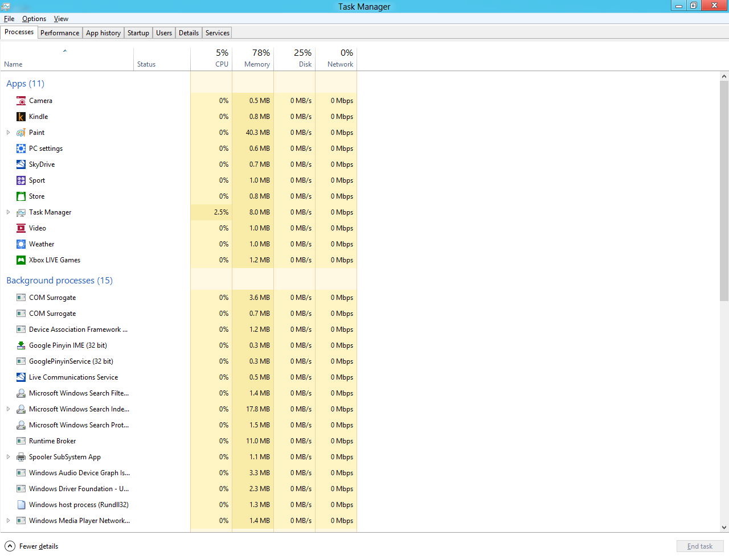
Task: Open the View menu
Action: pos(61,19)
